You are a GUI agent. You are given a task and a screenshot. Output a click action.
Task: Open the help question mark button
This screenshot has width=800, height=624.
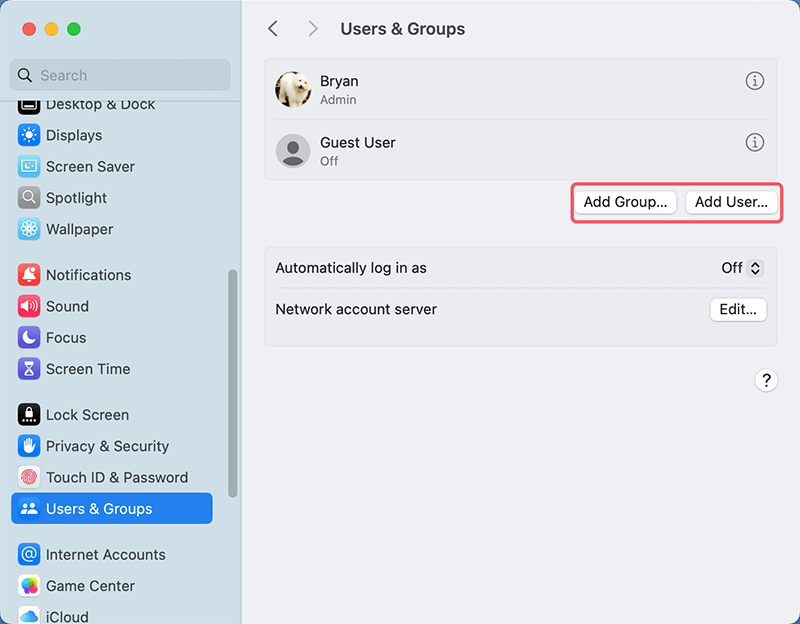(766, 380)
